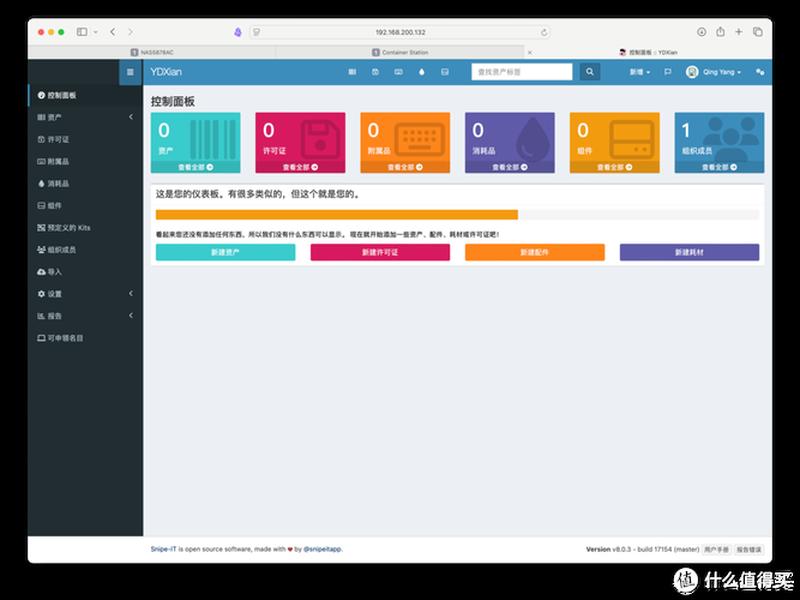Open 新增 dropdown in navbar

tap(640, 72)
